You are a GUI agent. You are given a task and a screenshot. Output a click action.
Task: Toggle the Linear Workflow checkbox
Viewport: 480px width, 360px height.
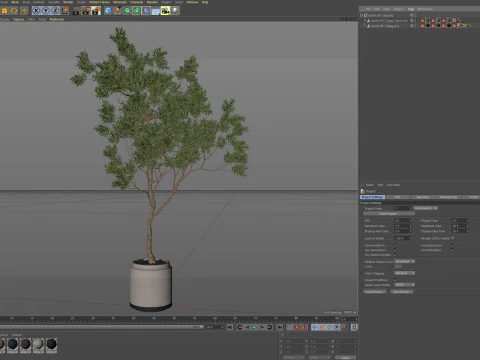tap(396, 280)
